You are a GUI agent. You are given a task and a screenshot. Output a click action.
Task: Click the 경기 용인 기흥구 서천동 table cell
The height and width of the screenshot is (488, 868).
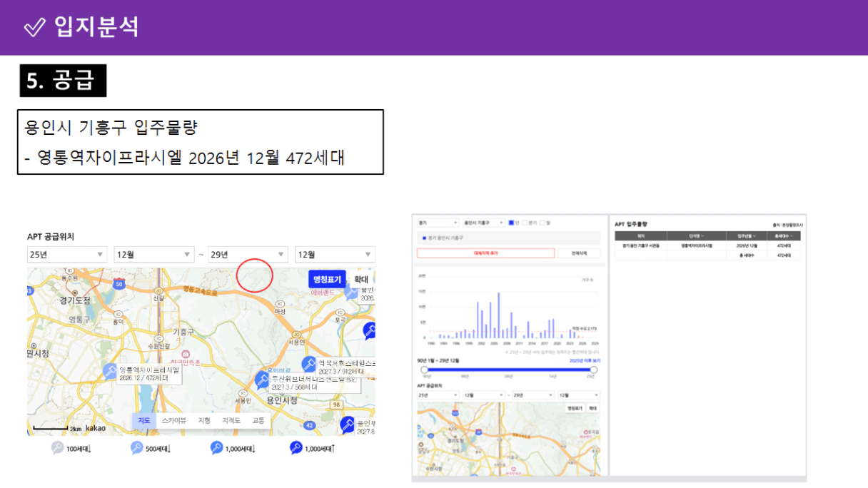[x=641, y=245]
